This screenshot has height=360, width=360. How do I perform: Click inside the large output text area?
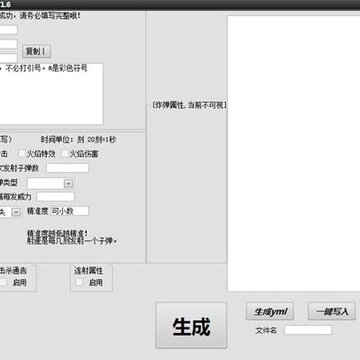[x=294, y=153]
